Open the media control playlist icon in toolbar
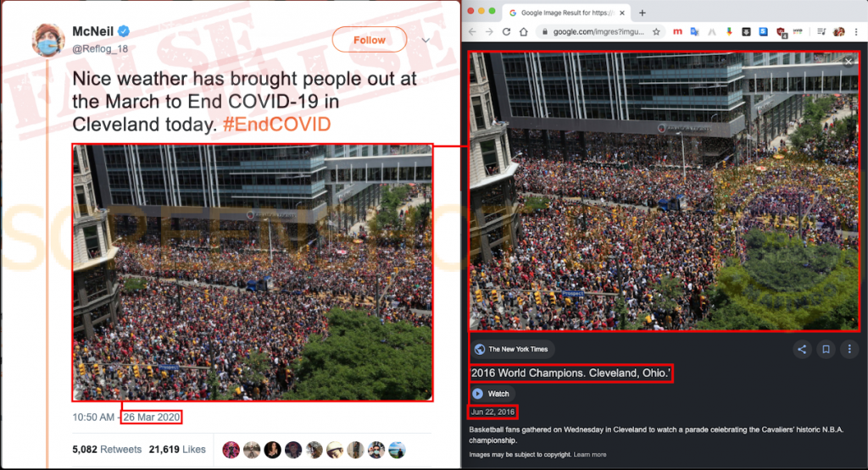The width and height of the screenshot is (868, 470). [x=821, y=32]
